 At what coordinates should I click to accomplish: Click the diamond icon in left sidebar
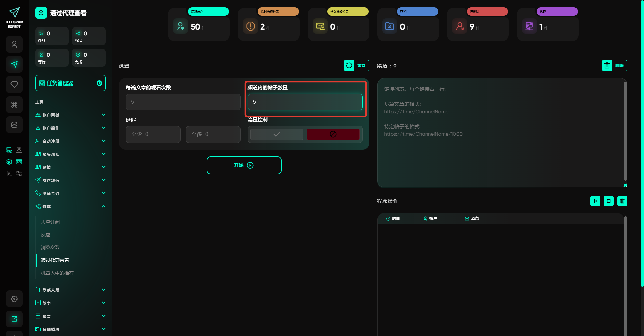[x=14, y=85]
